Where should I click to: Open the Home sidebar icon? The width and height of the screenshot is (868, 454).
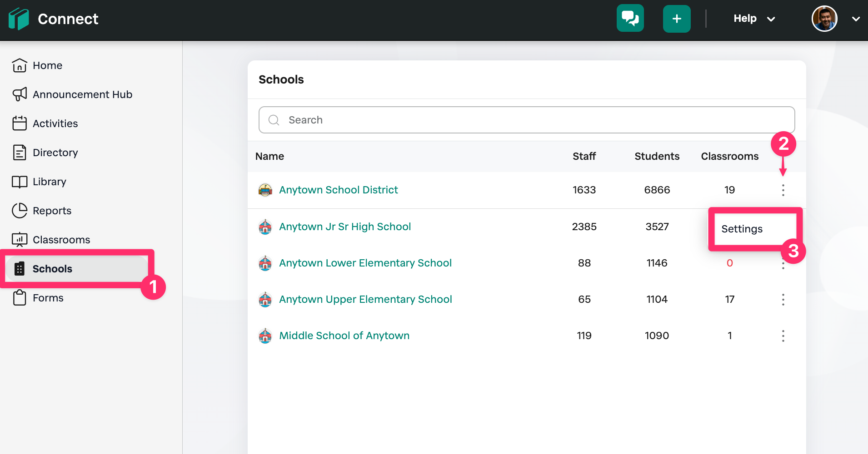point(20,65)
